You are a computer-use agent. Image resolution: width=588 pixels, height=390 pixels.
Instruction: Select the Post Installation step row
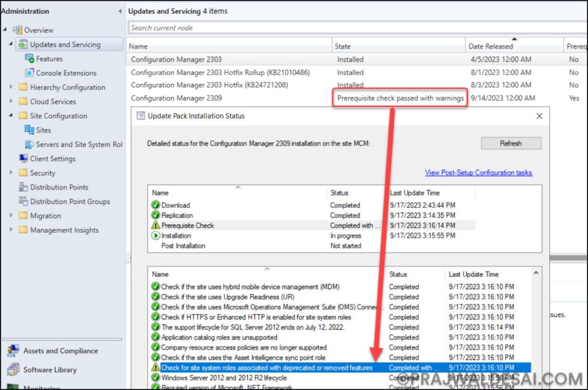(x=312, y=246)
